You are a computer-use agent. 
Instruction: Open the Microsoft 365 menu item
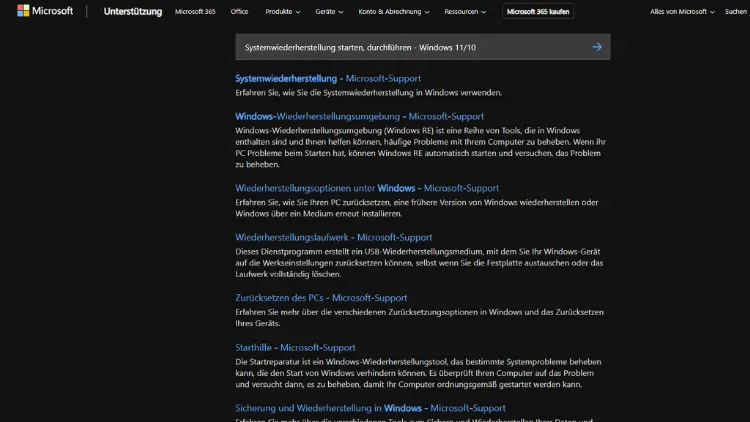195,11
